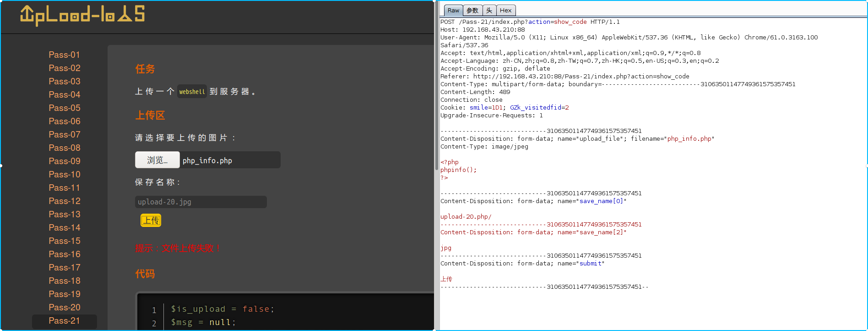Open Pass-01 in the sidebar
This screenshot has width=868, height=331.
pyautogui.click(x=65, y=55)
